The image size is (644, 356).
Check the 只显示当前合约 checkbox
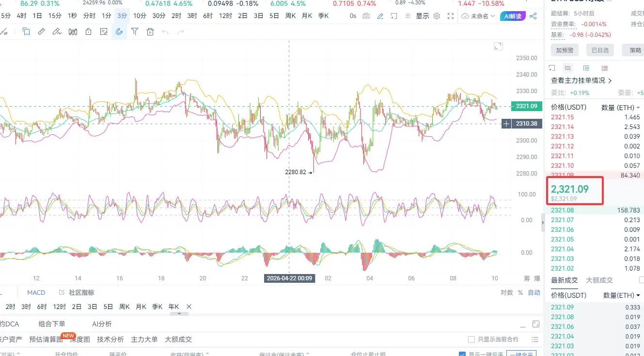pyautogui.click(x=471, y=340)
